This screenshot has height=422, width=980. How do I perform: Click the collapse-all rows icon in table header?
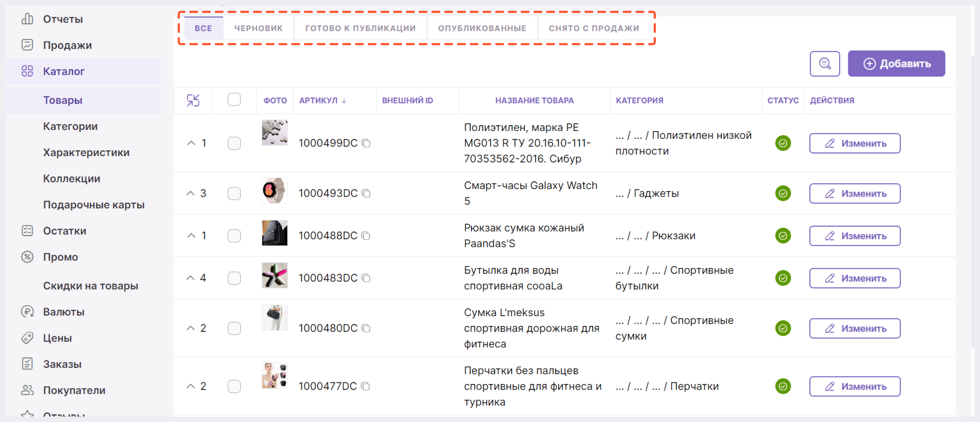[193, 100]
